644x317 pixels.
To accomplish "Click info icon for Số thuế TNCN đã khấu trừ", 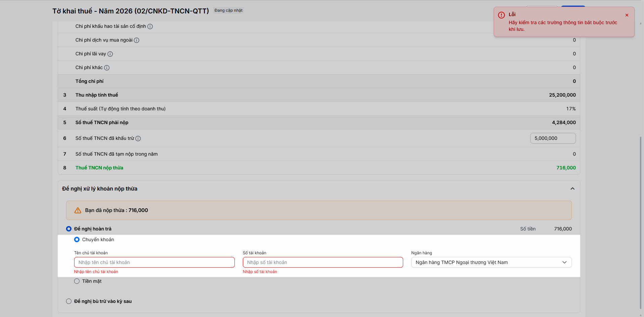I will tap(138, 139).
